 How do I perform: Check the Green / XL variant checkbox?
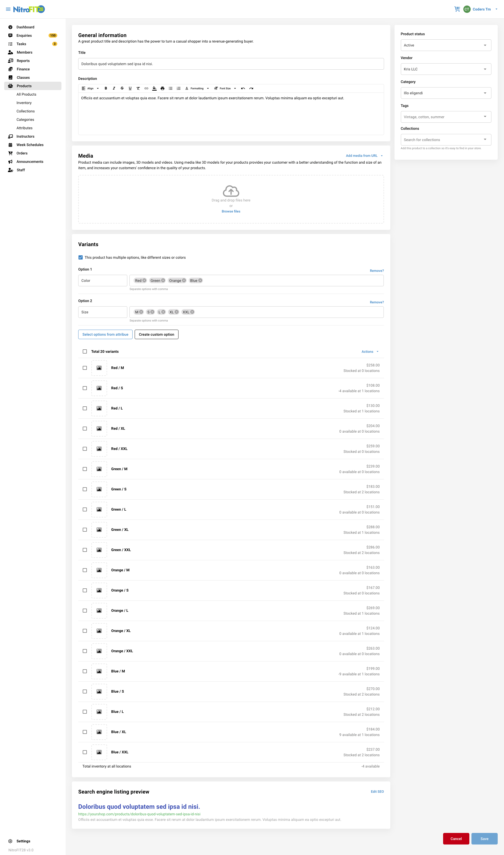85,530
